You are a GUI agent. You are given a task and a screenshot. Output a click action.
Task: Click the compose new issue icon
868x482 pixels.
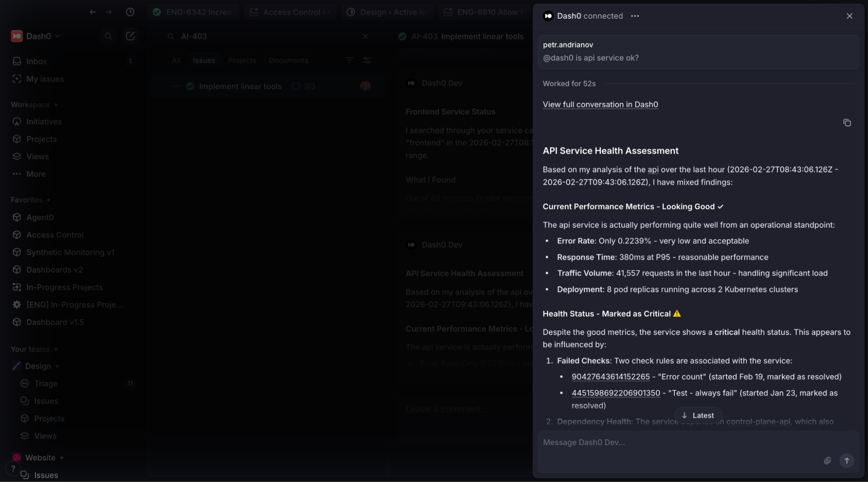tap(130, 36)
